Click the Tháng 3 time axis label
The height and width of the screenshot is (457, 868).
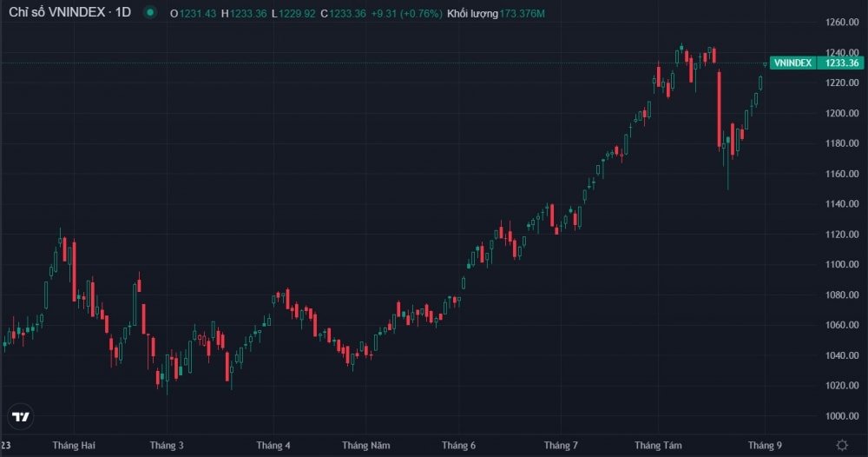(x=167, y=446)
